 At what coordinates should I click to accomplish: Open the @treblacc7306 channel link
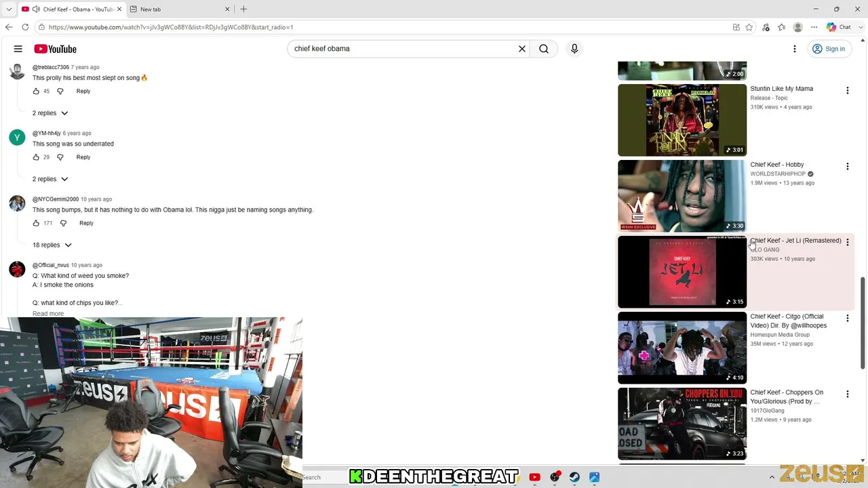coord(51,67)
